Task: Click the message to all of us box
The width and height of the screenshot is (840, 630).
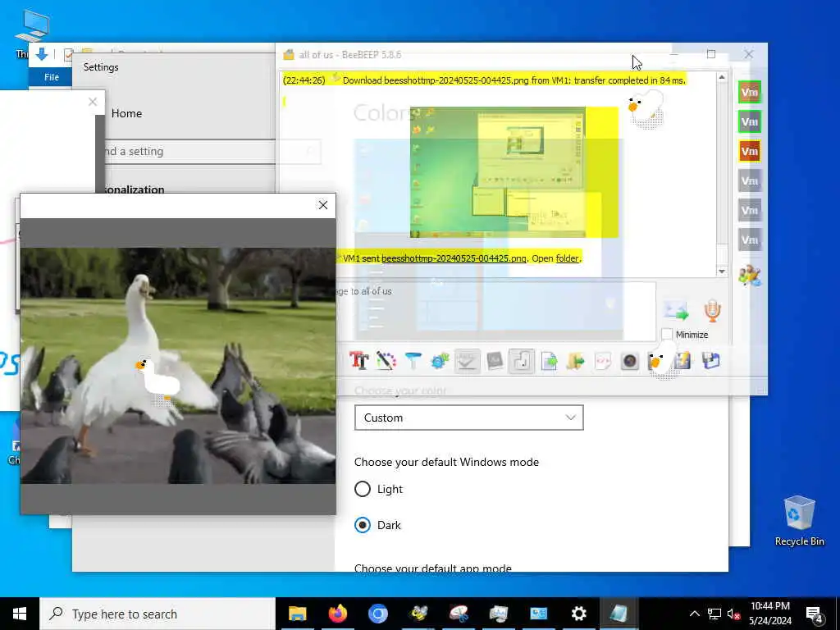Action: click(495, 311)
